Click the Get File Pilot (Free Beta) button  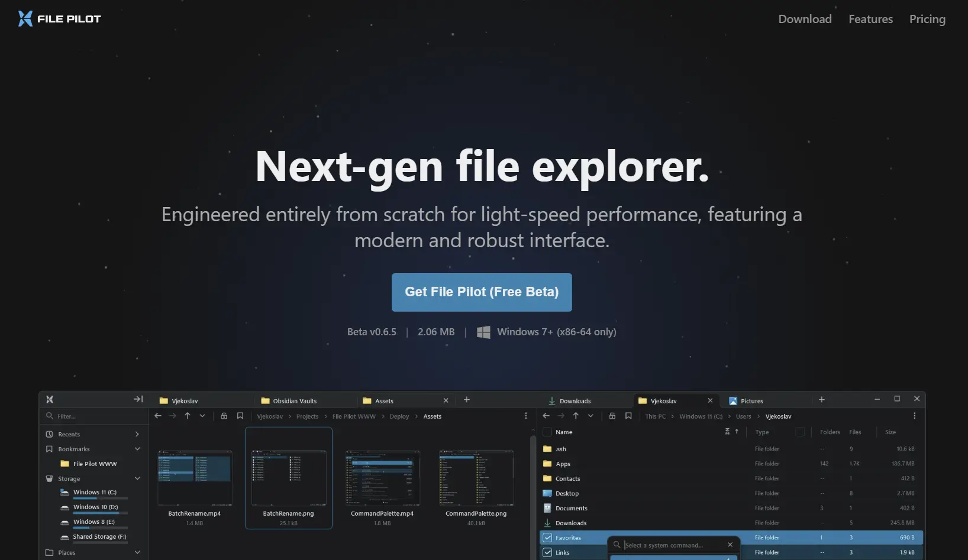click(482, 292)
